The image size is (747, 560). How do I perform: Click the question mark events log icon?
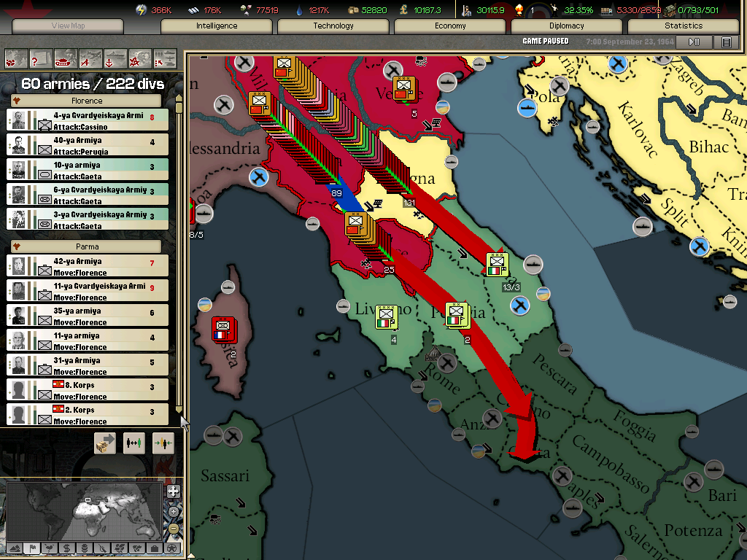pos(41,58)
